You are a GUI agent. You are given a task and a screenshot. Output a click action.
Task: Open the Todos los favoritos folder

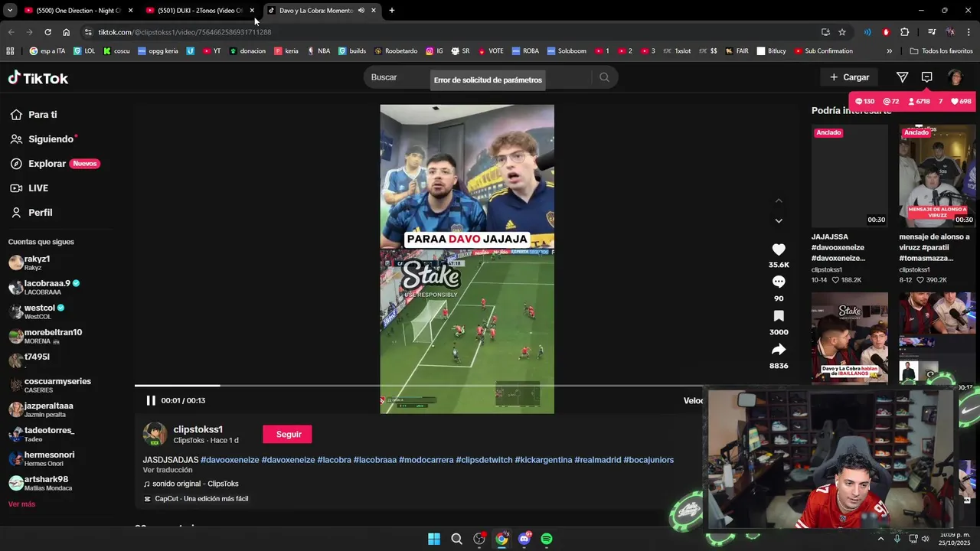(x=942, y=51)
